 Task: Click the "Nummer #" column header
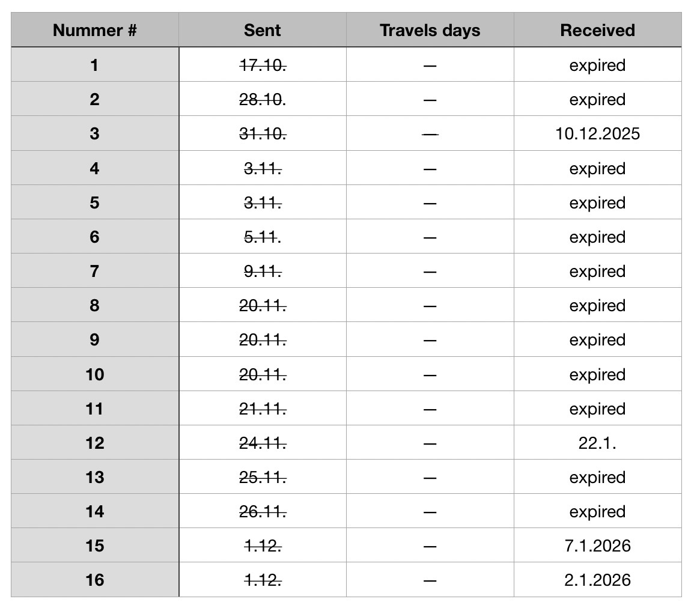pyautogui.click(x=94, y=30)
